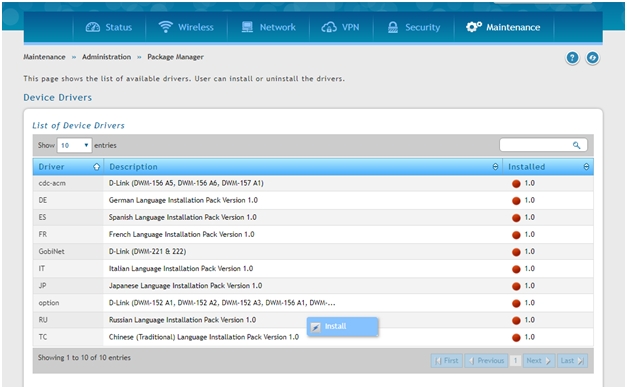Click the VPN cloud icon
The image size is (627, 389).
pos(329,27)
